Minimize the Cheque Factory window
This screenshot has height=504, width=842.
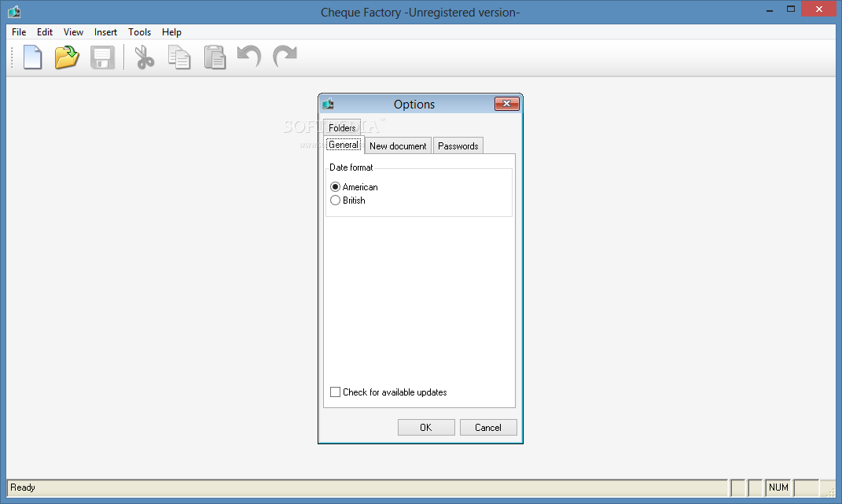pos(770,9)
